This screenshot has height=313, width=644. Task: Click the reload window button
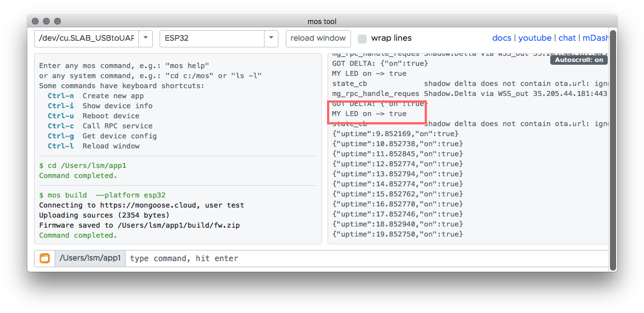pyautogui.click(x=318, y=38)
